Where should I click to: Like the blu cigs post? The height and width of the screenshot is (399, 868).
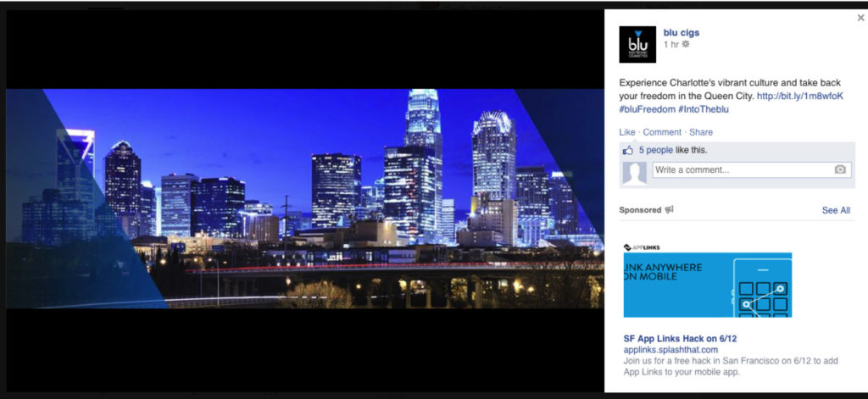click(x=627, y=132)
